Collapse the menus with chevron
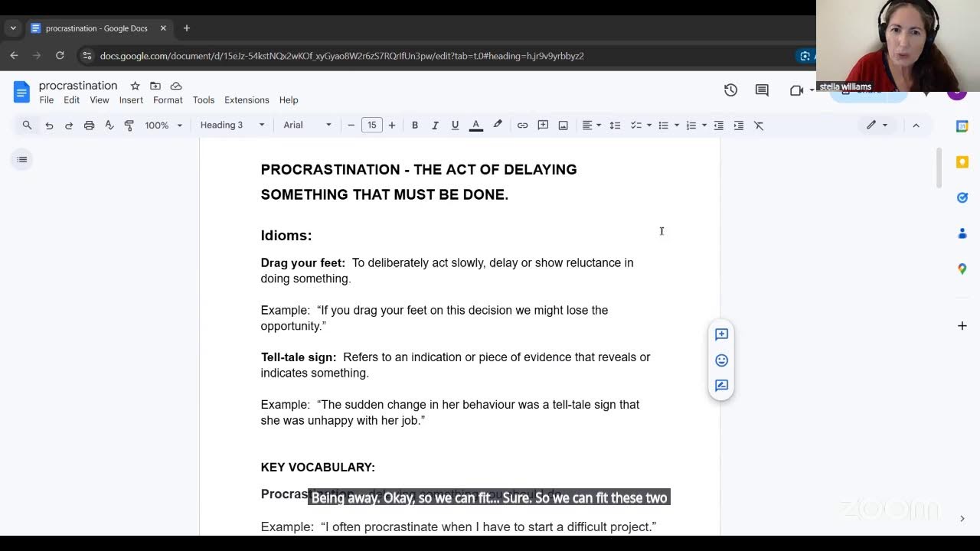The height and width of the screenshot is (551, 980). click(916, 125)
